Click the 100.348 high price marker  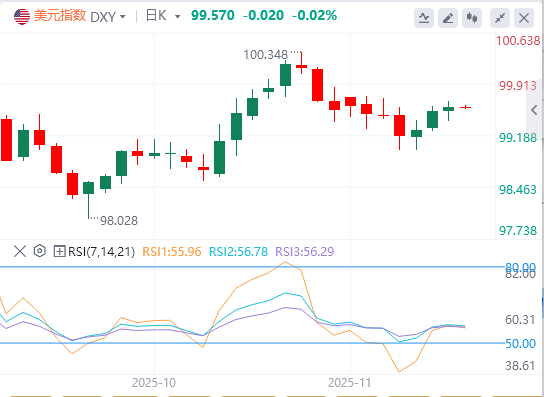click(x=265, y=54)
